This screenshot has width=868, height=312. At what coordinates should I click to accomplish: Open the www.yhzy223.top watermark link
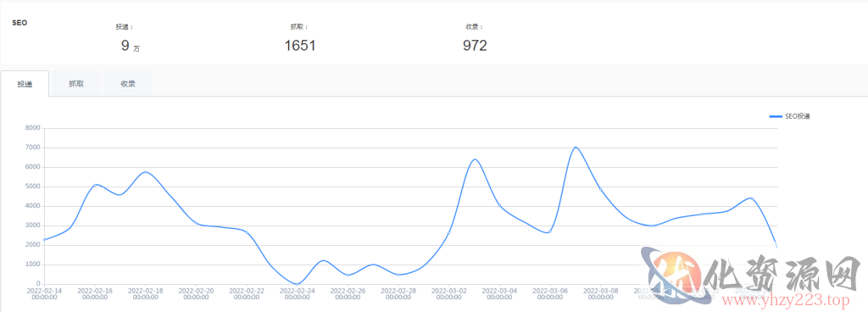781,302
